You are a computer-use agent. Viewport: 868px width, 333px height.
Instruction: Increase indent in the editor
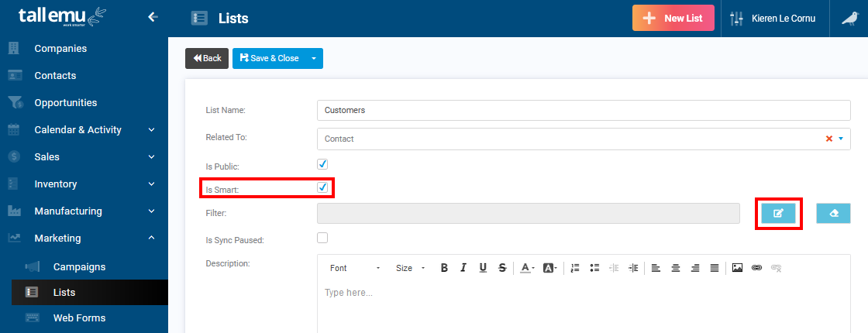point(633,268)
